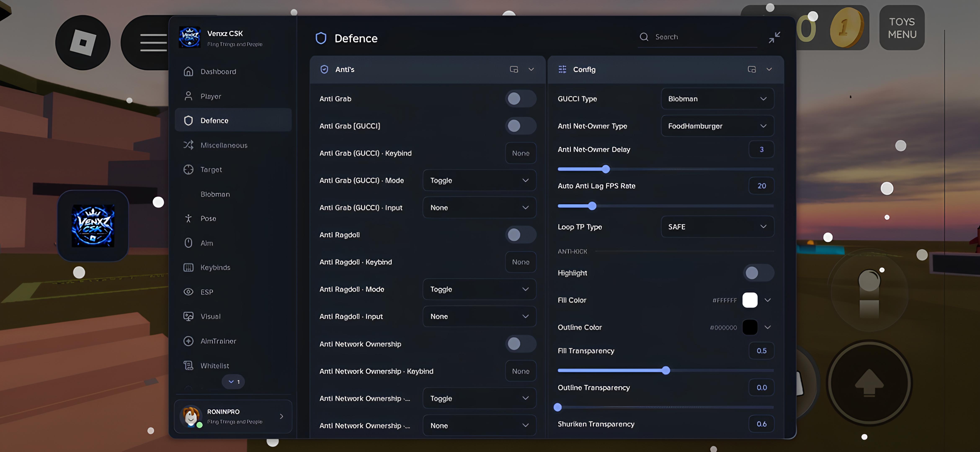Click the Venxz CSK header logo
The image size is (980, 452).
[190, 37]
